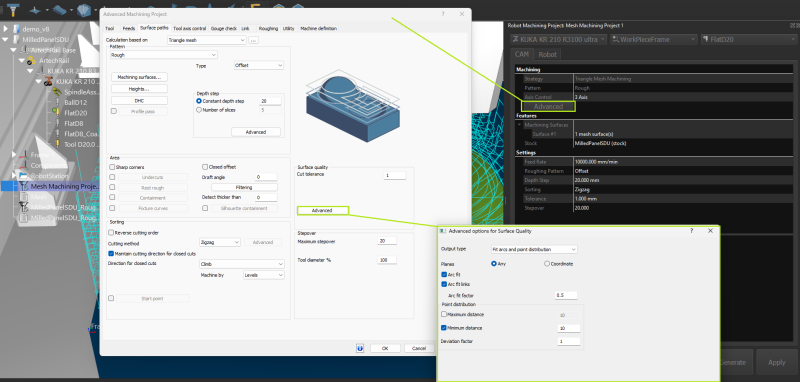Screen dimensions: 800x382
Task: Open the Machine by Levels dropdown
Action: 264,275
